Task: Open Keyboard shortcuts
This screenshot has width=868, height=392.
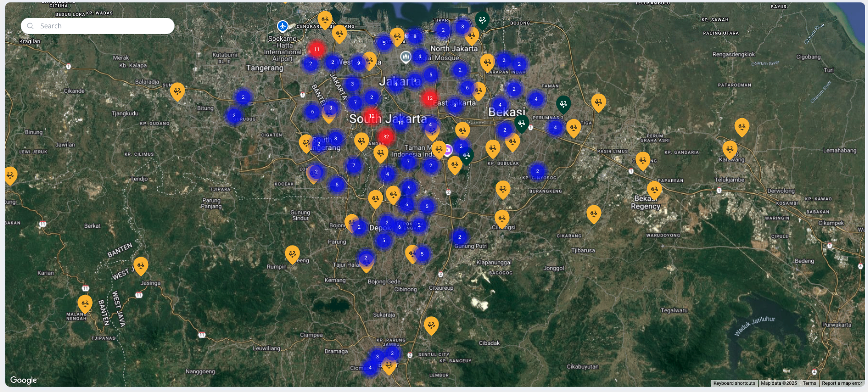Action: pyautogui.click(x=734, y=383)
